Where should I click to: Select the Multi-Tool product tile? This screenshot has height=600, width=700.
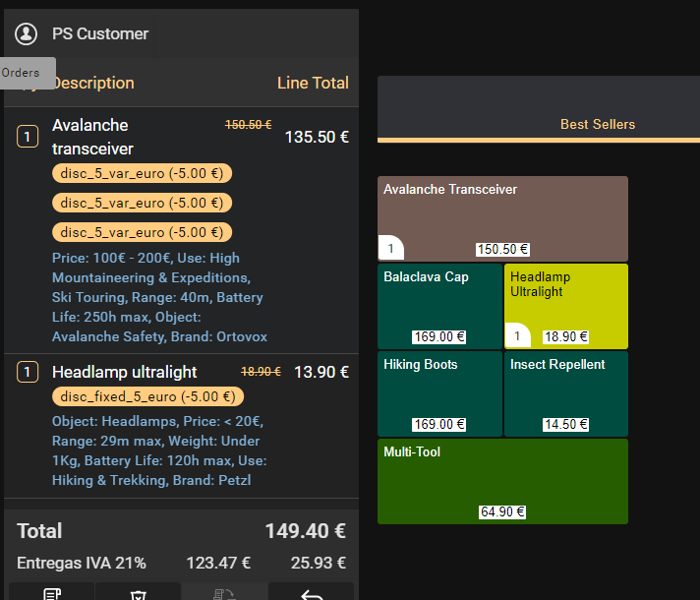tap(502, 480)
